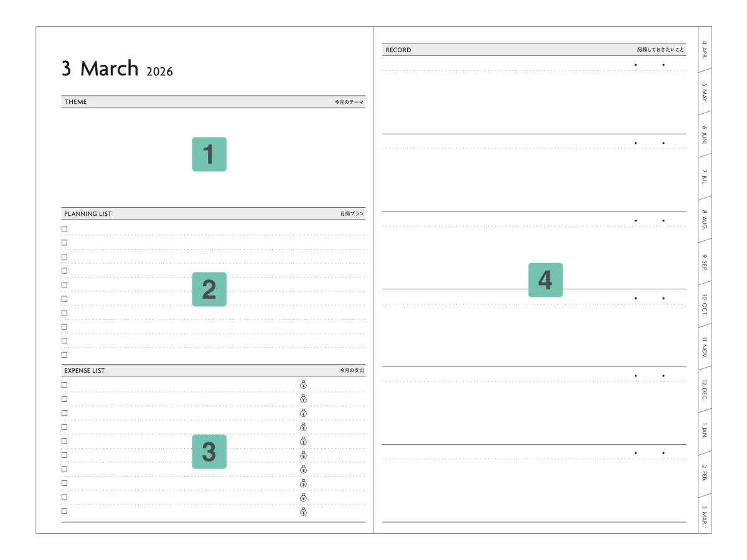Click the THEME section header
The width and height of the screenshot is (747, 560).
[213, 102]
